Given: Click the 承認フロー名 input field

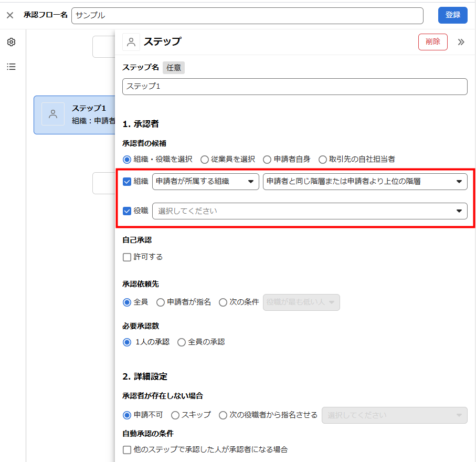Looking at the screenshot, I should tap(247, 15).
